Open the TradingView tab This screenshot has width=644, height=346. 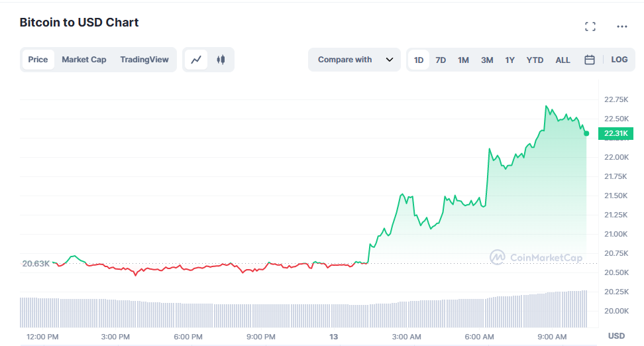(x=144, y=60)
